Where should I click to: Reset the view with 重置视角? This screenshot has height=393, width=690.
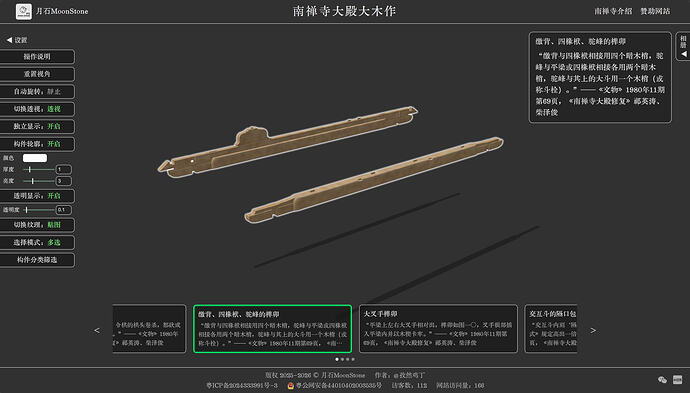point(37,74)
